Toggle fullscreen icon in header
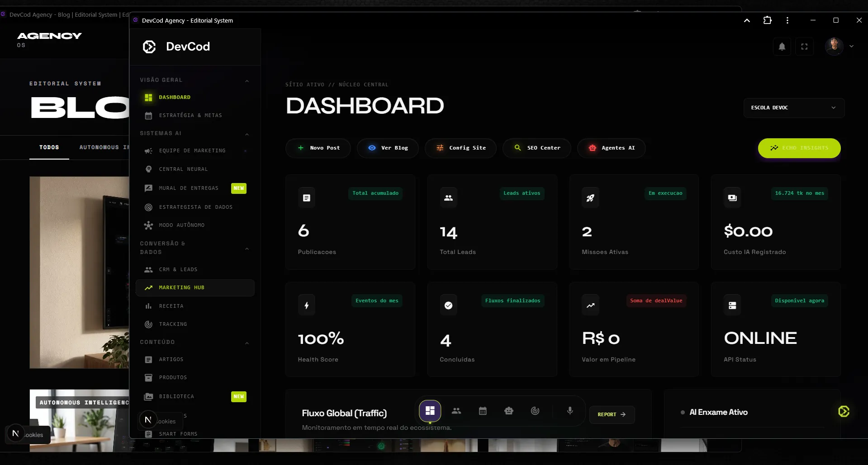 [804, 47]
